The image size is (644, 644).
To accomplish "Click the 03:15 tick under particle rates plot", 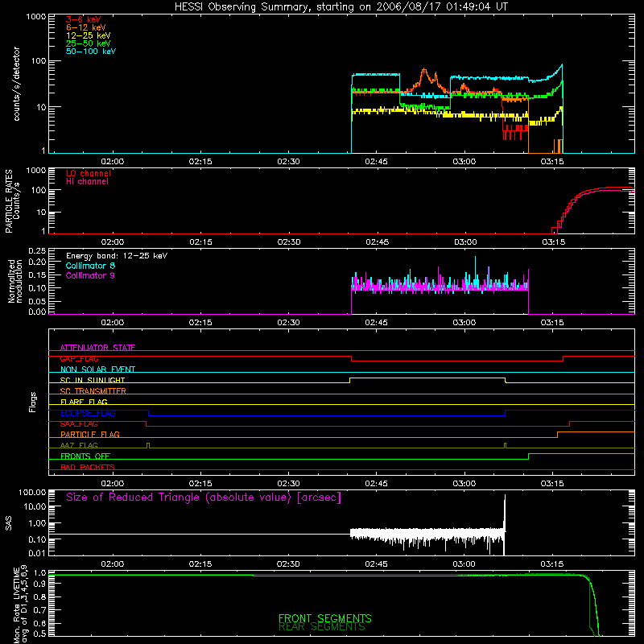I will [553, 242].
